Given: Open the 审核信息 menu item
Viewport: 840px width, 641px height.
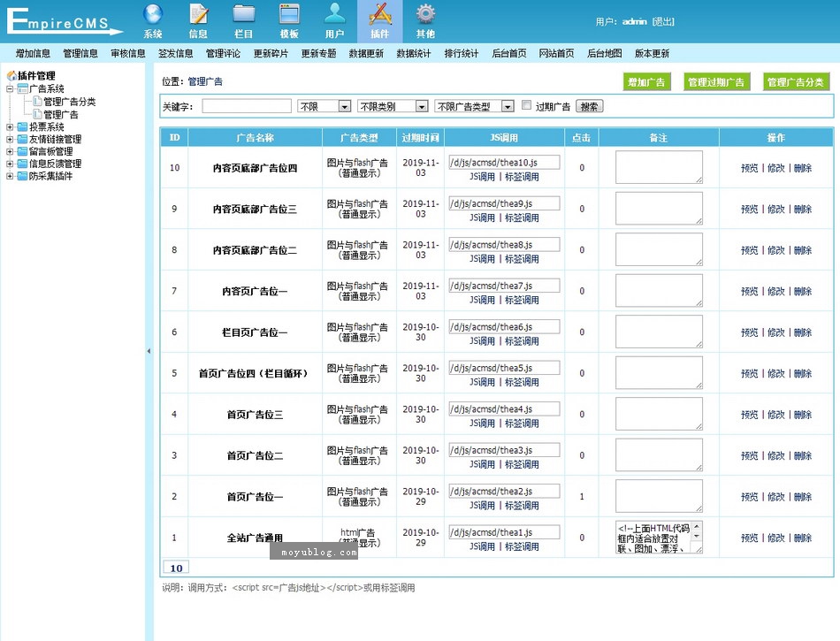Looking at the screenshot, I should 128,53.
